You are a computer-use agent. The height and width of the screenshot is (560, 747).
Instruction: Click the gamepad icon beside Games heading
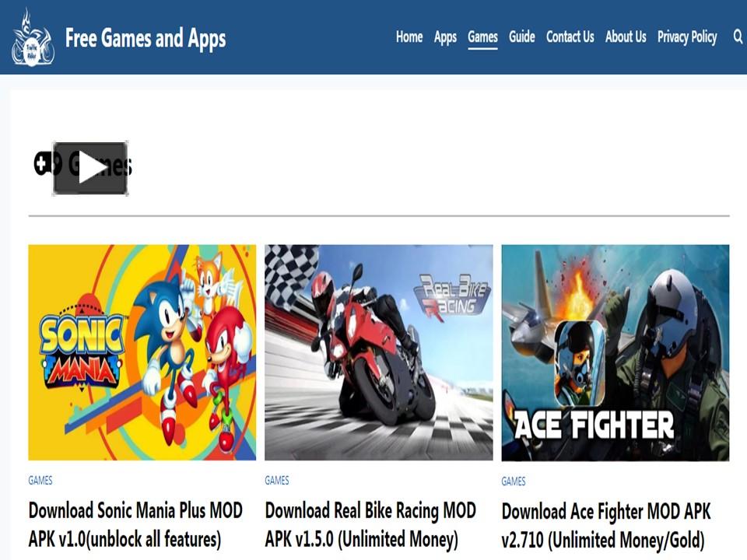point(42,163)
